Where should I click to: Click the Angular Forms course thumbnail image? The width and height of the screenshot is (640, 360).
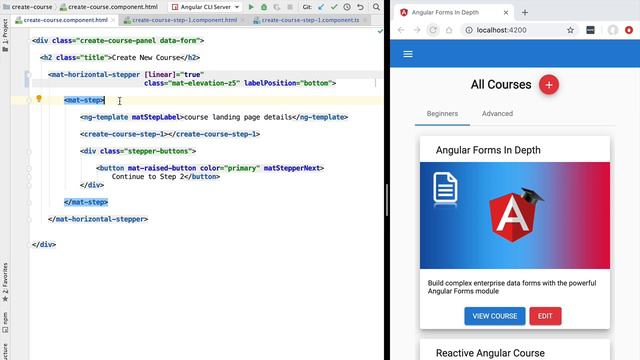click(x=515, y=216)
